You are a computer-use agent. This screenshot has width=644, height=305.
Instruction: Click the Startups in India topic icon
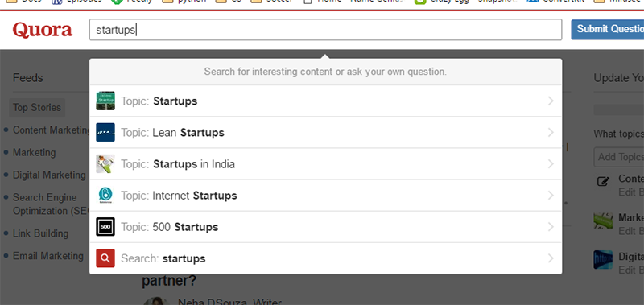pos(105,164)
